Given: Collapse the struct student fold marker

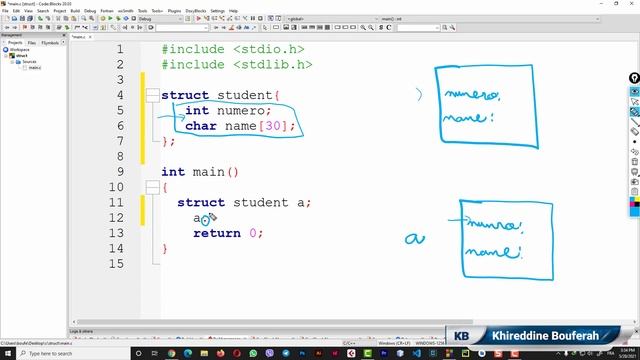Looking at the screenshot, I should [x=153, y=95].
